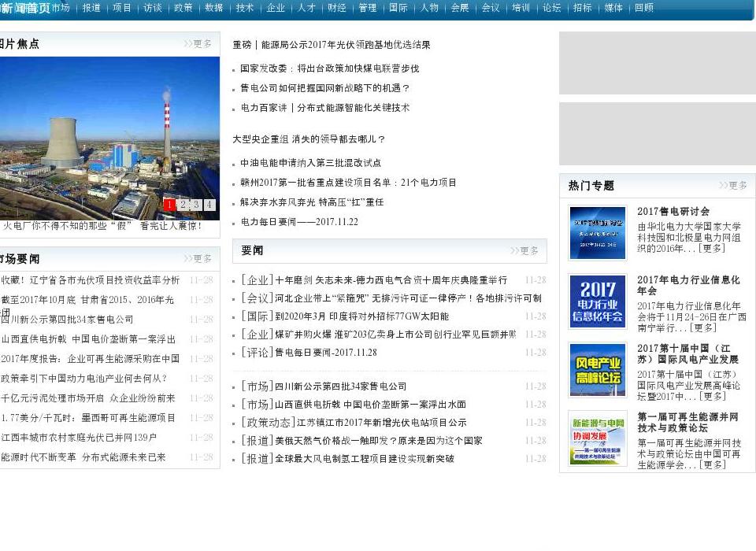The height and width of the screenshot is (551, 756).
Task: Go to 论坛 in the nav bar
Action: tap(552, 8)
